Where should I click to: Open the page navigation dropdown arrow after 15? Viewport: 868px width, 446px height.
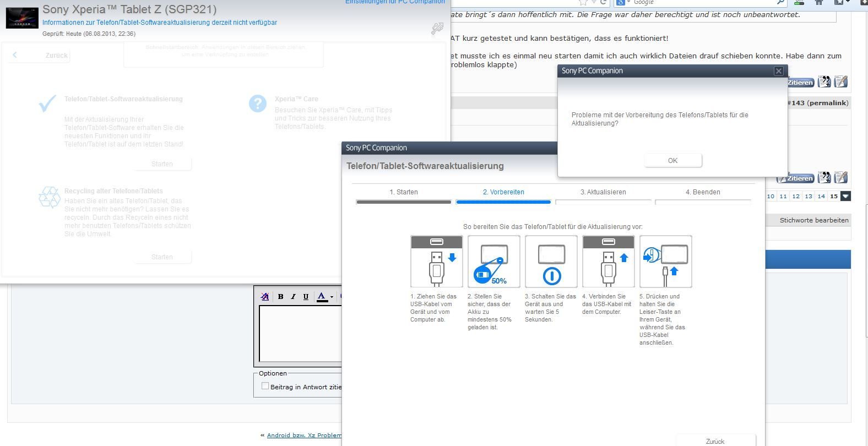846,196
